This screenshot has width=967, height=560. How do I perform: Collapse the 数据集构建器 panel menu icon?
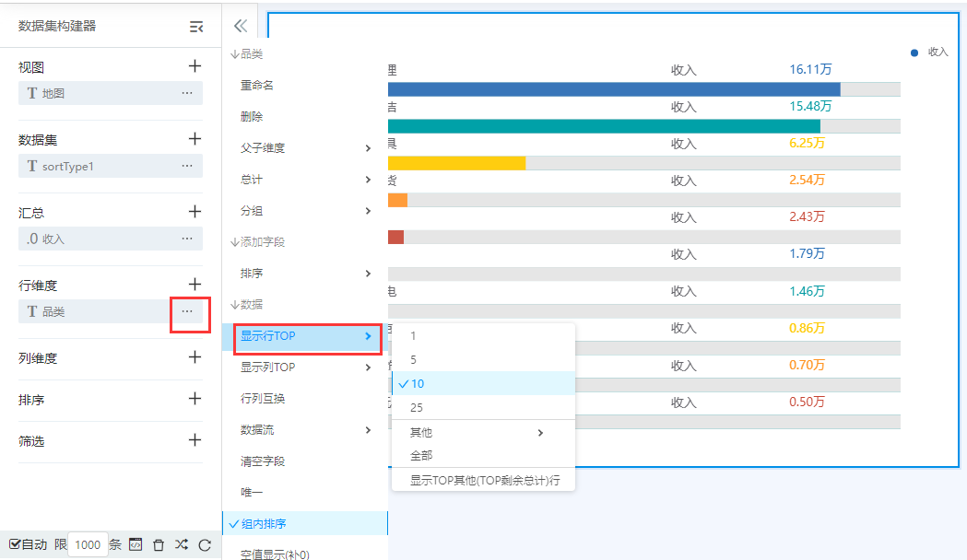(x=196, y=27)
